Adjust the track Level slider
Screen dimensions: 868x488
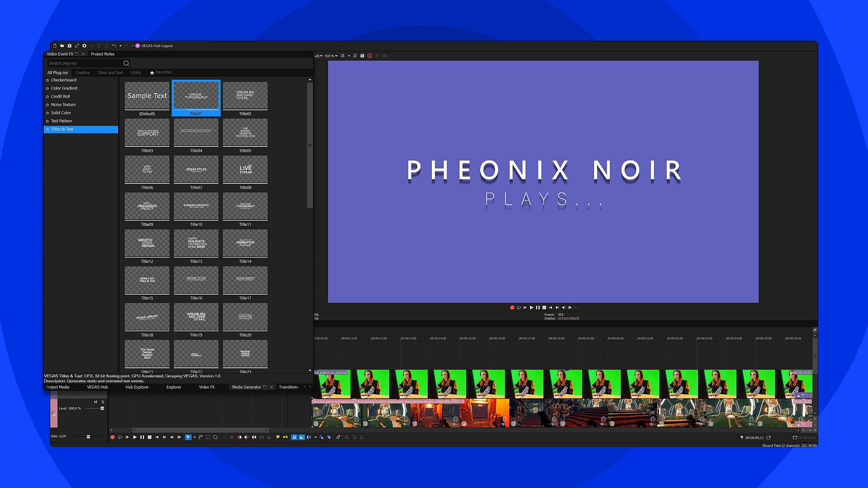(102, 408)
